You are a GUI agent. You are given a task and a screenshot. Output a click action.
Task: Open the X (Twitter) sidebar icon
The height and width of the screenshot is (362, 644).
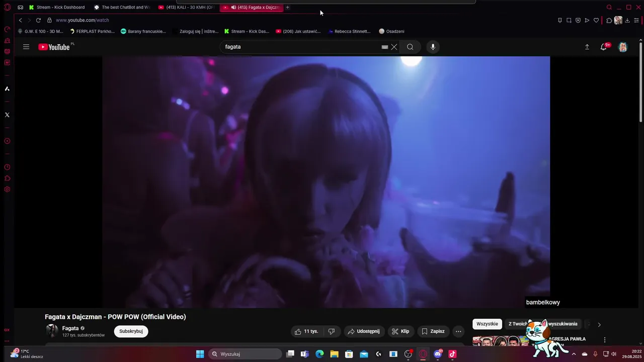(x=7, y=115)
